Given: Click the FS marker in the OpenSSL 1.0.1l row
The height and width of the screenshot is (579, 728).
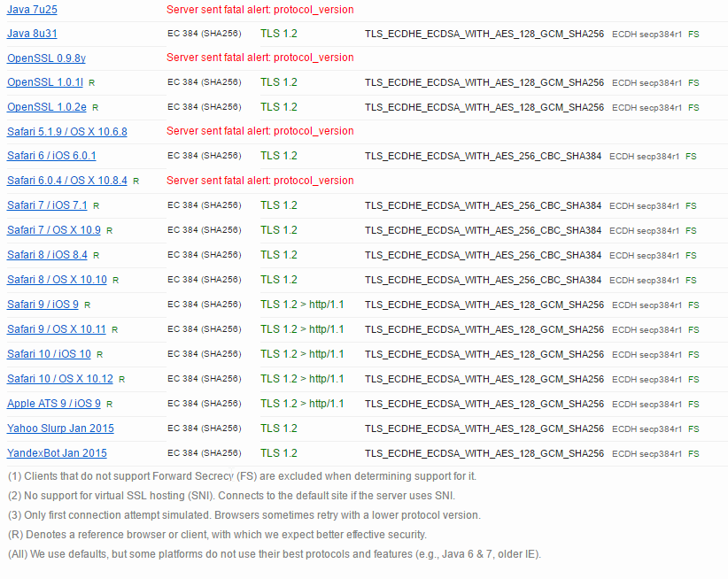Looking at the screenshot, I should (x=693, y=83).
